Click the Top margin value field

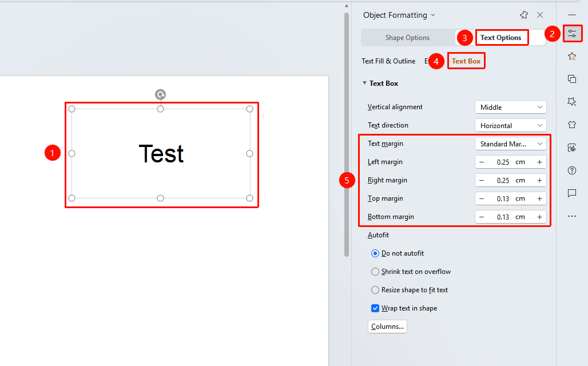click(x=510, y=199)
